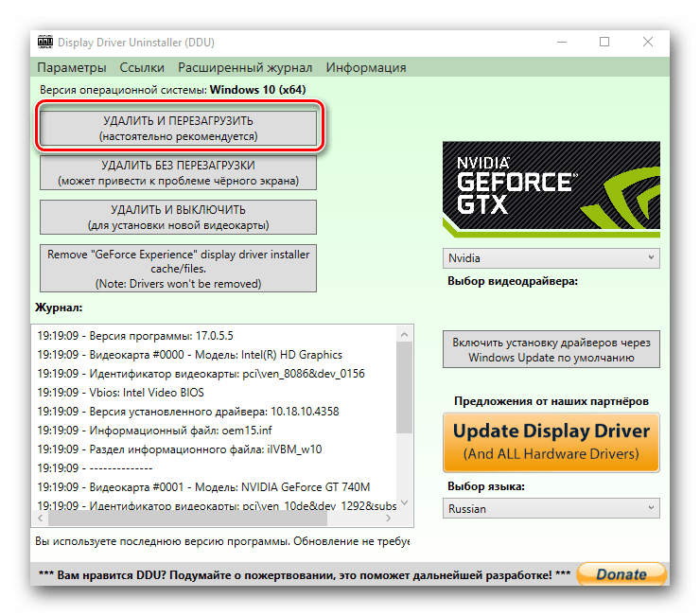Click the Update Display Driver banner
The height and width of the screenshot is (616, 700).
coord(551,443)
